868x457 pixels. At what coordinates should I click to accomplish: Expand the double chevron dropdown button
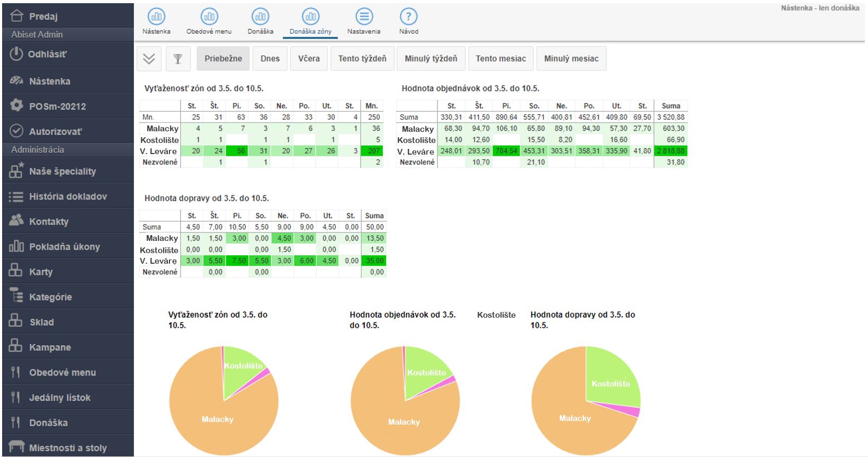pos(149,59)
